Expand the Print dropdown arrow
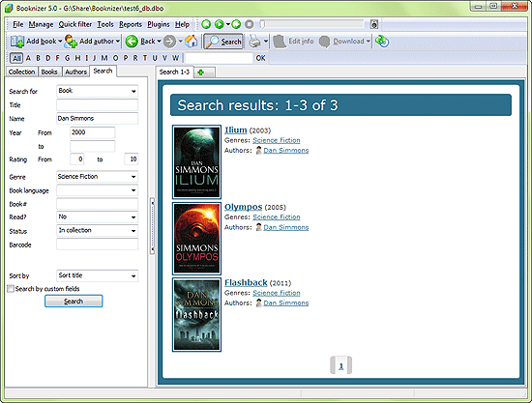The width and height of the screenshot is (532, 403). (266, 42)
